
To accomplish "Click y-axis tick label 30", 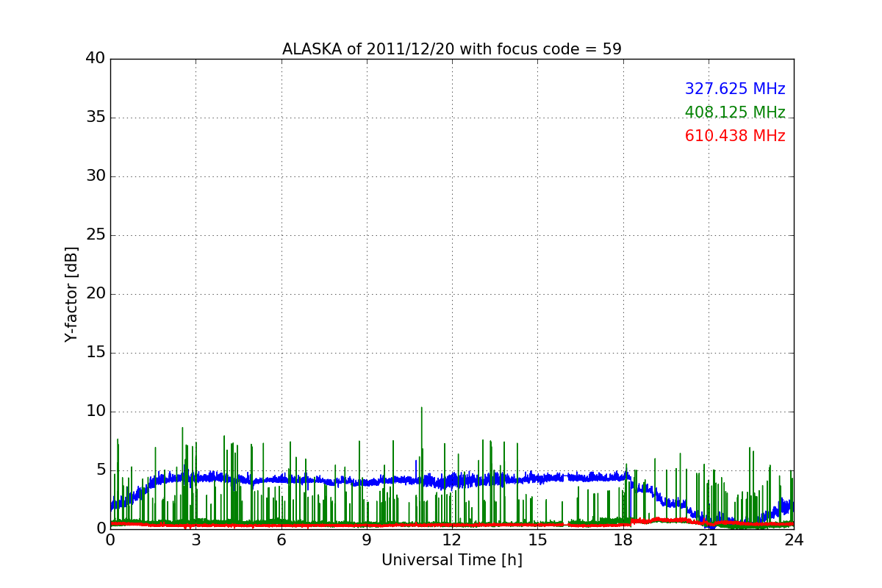I will click(x=96, y=176).
